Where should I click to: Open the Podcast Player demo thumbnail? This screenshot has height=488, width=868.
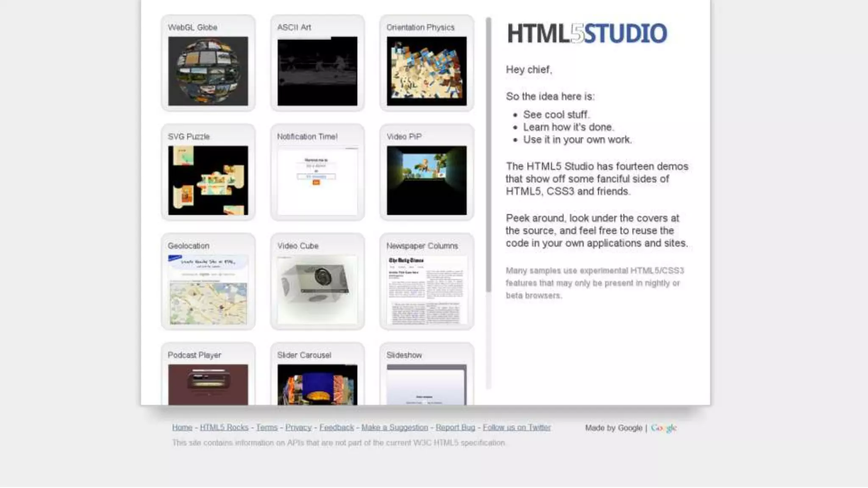(208, 383)
